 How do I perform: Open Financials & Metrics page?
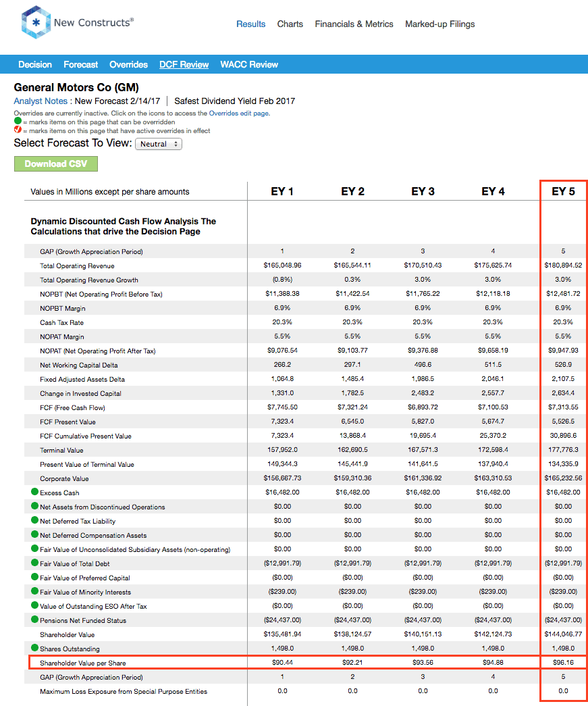354,24
